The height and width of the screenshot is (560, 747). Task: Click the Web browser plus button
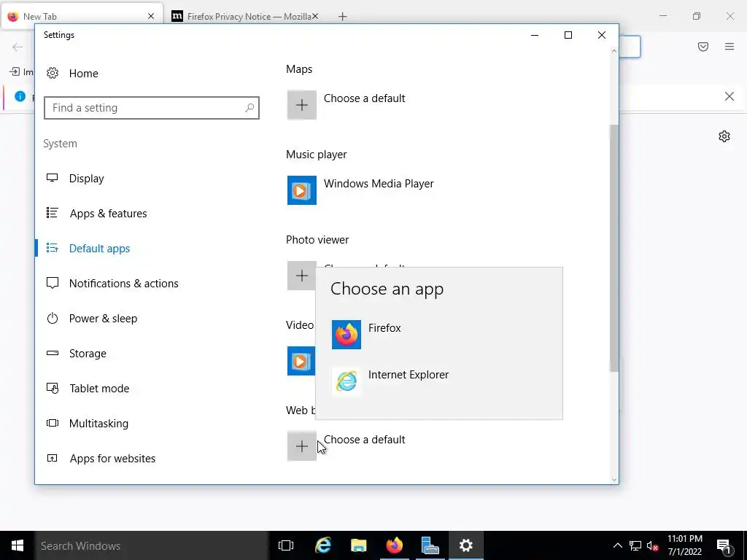click(x=301, y=446)
